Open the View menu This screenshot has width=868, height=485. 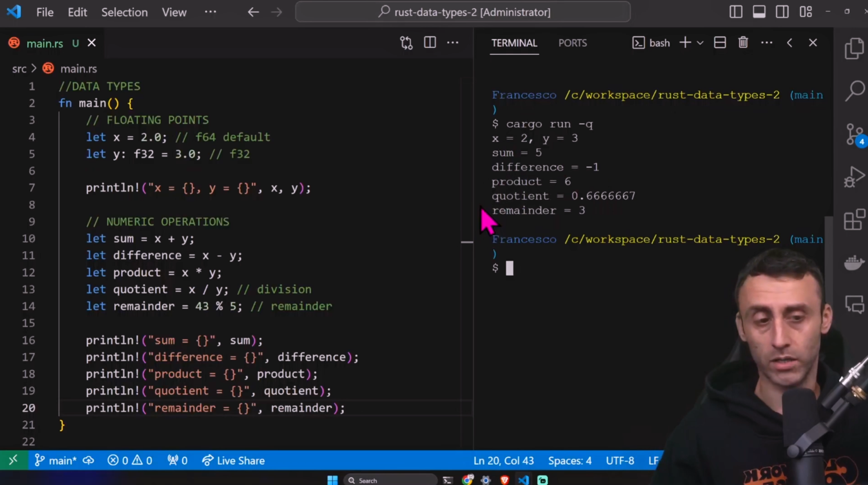174,12
